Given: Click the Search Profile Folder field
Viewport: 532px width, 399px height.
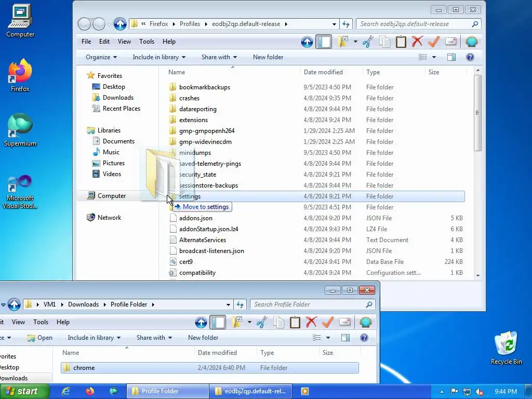Looking at the screenshot, I should click(x=313, y=304).
